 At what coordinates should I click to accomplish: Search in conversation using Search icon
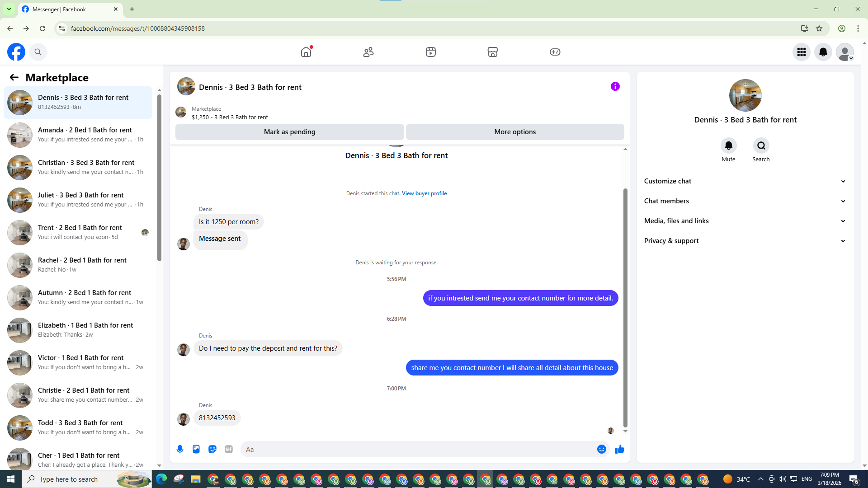click(761, 145)
